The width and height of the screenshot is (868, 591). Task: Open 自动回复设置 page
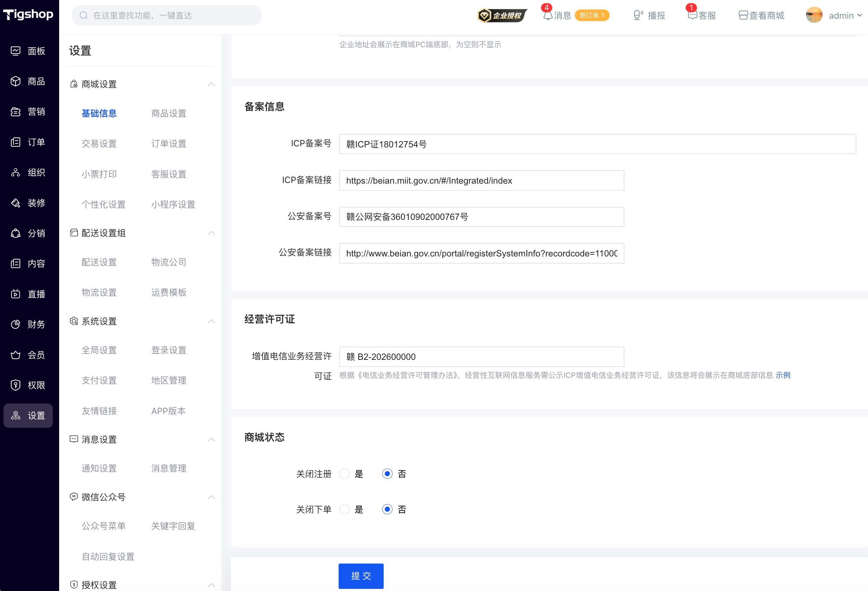pyautogui.click(x=108, y=556)
